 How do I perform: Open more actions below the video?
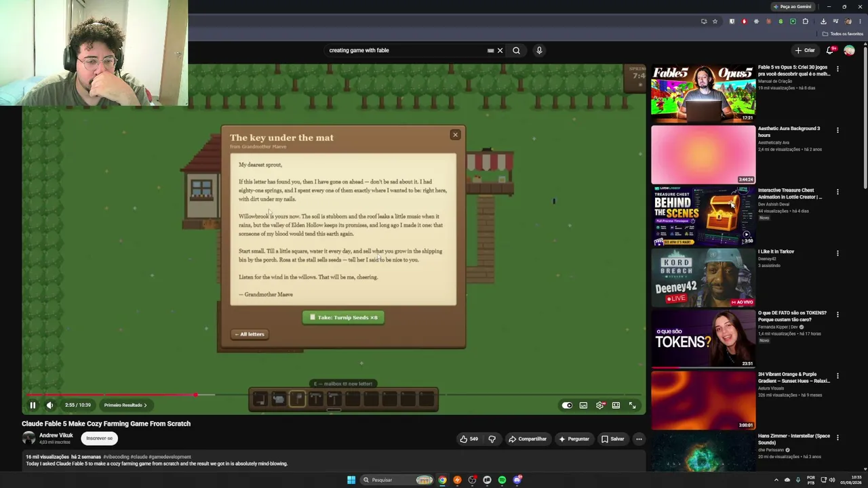639,439
